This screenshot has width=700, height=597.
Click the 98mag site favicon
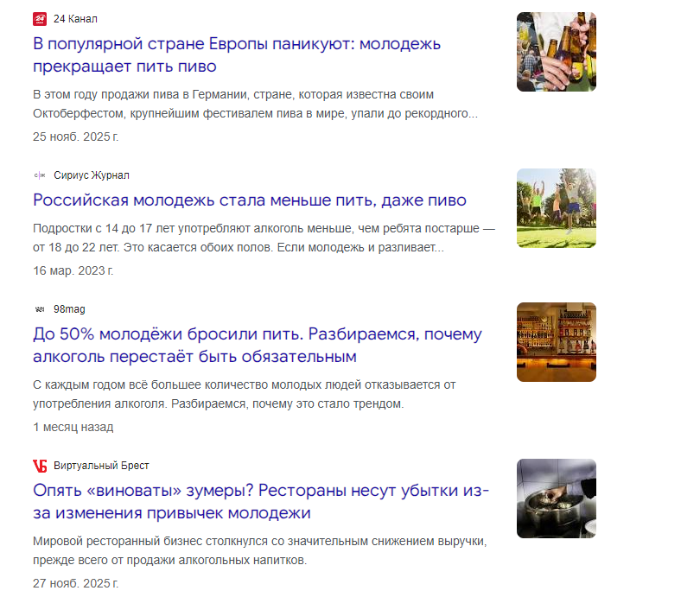pos(40,309)
